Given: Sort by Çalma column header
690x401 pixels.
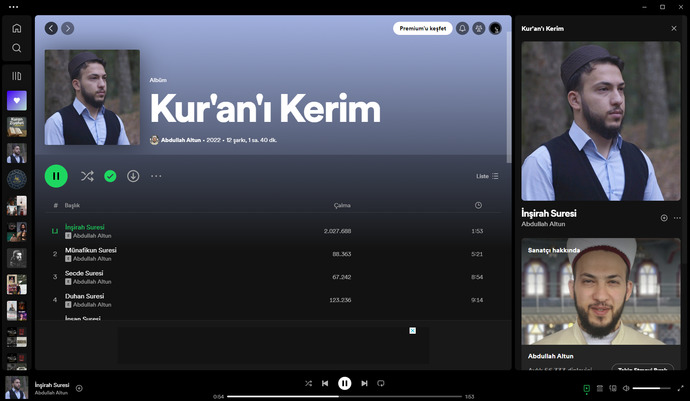Looking at the screenshot, I should [342, 206].
